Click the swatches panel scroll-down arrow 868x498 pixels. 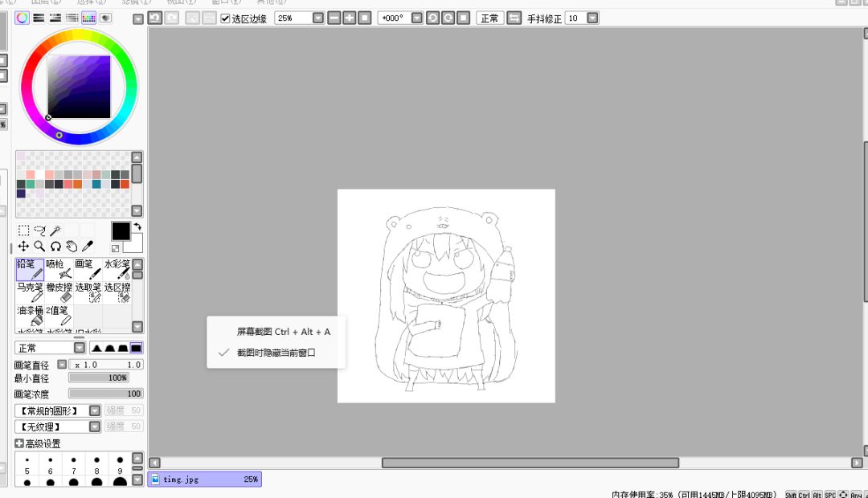(x=137, y=210)
